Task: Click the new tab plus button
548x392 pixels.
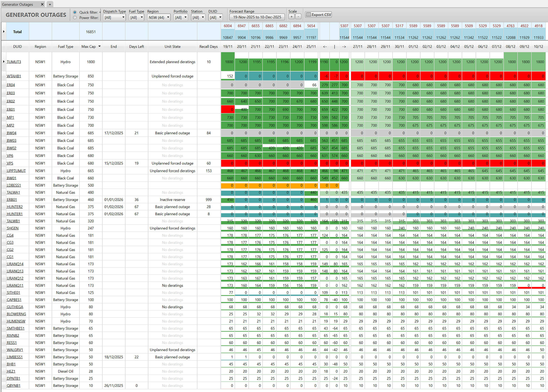Action: [50, 4]
